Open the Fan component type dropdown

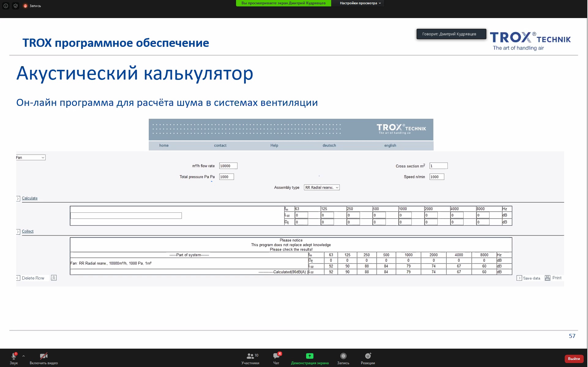31,157
